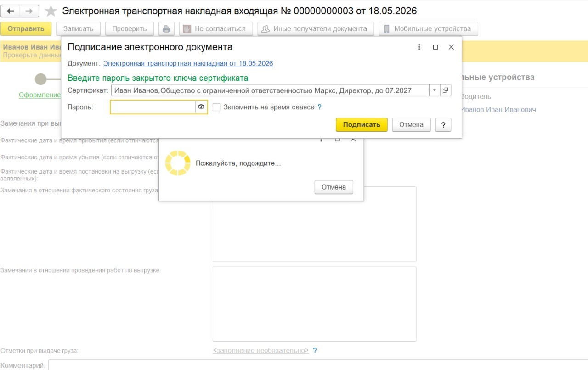This screenshot has width=588, height=370.
Task: Click the Пароль input field
Action: tap(153, 107)
